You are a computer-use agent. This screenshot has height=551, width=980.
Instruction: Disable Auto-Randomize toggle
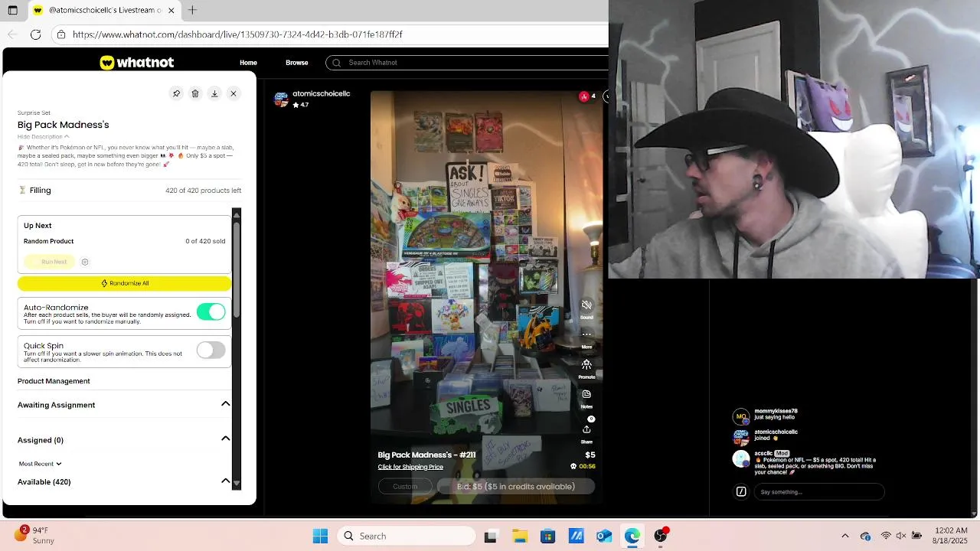click(211, 311)
